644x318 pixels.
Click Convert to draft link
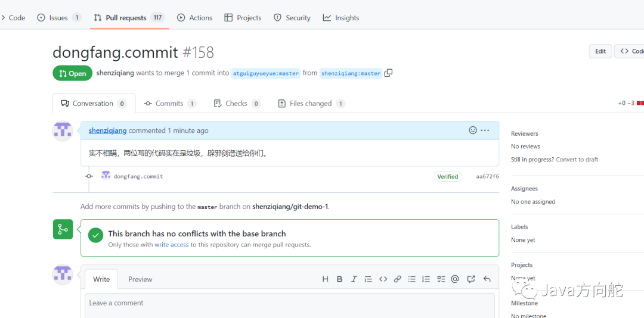tap(577, 159)
